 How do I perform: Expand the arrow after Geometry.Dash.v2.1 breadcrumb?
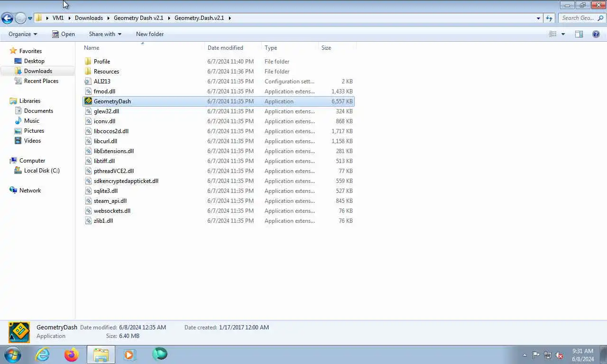pyautogui.click(x=230, y=18)
